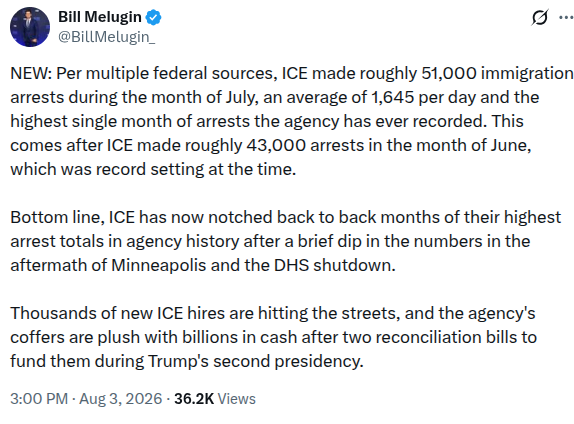Open the Bill Melugin display name link
Image resolution: width=574 pixels, height=424 pixels.
pos(100,17)
